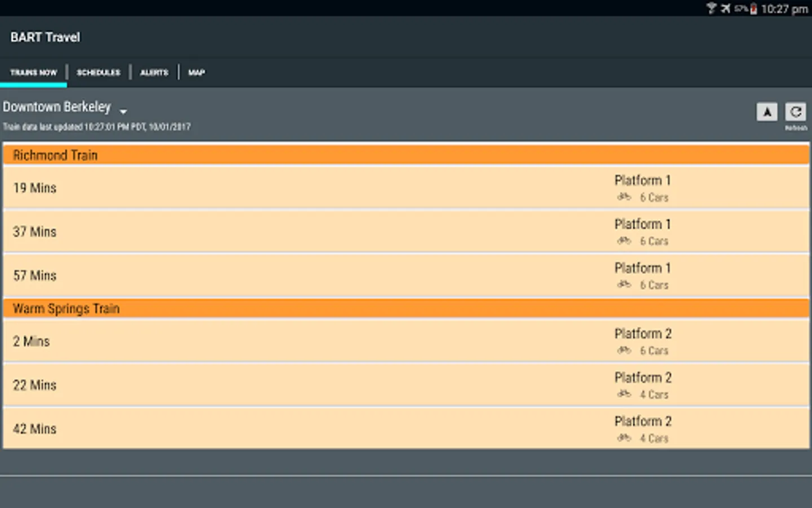
Task: Select the 57 Mins Richmond train row
Action: coord(406,275)
